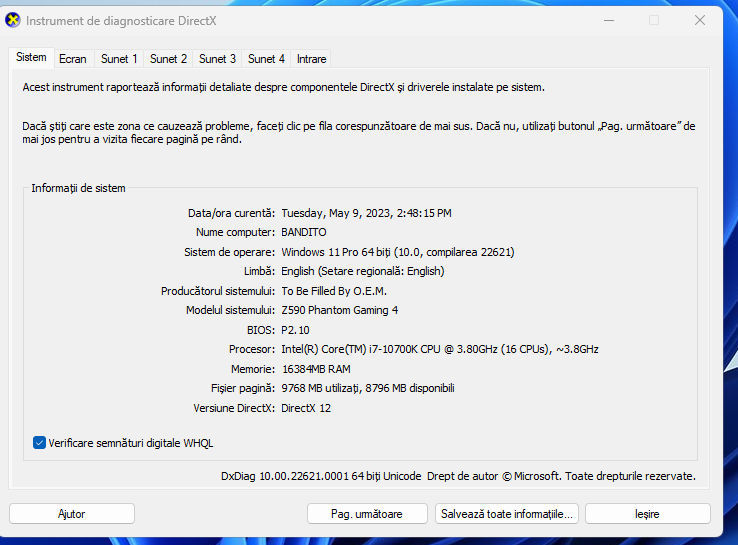Click To Be Filled By O.E.M. value
Screen dimensions: 738x545
(334, 291)
